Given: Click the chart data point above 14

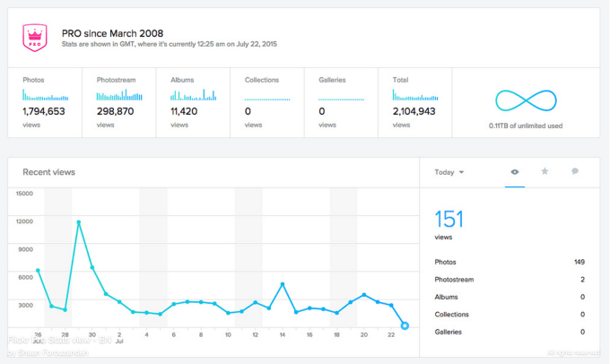Looking at the screenshot, I should [x=283, y=284].
